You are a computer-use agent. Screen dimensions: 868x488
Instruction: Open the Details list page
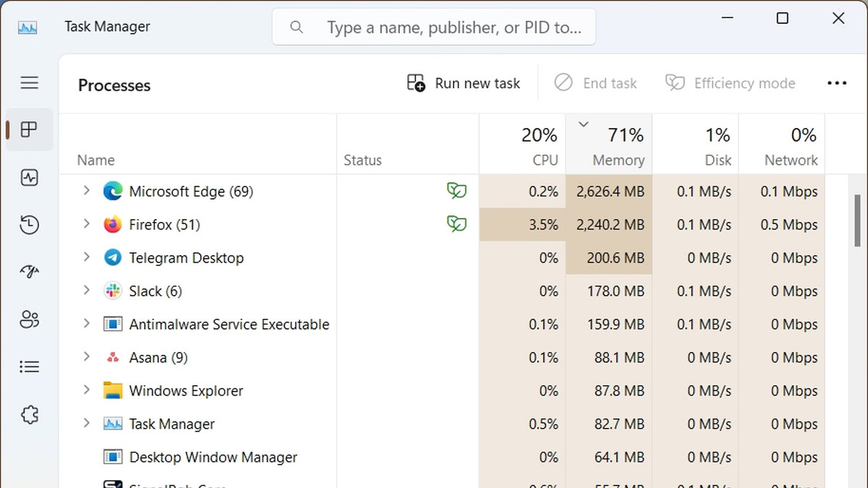[x=29, y=367]
